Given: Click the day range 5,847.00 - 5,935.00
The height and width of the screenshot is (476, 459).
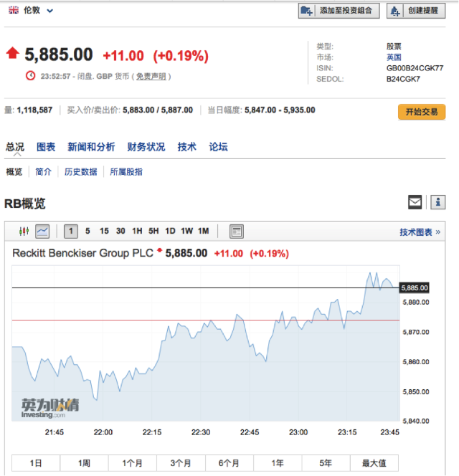Looking at the screenshot, I should 280,110.
